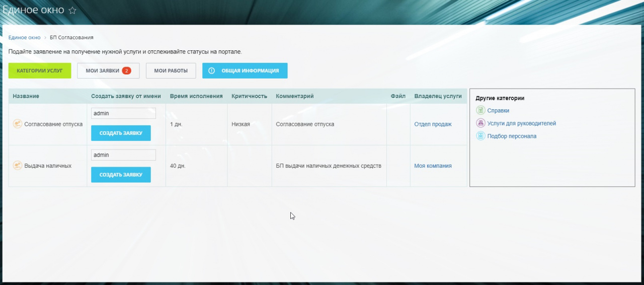Click the Владелец услуги column header
Image resolution: width=644 pixels, height=285 pixels.
coord(438,96)
